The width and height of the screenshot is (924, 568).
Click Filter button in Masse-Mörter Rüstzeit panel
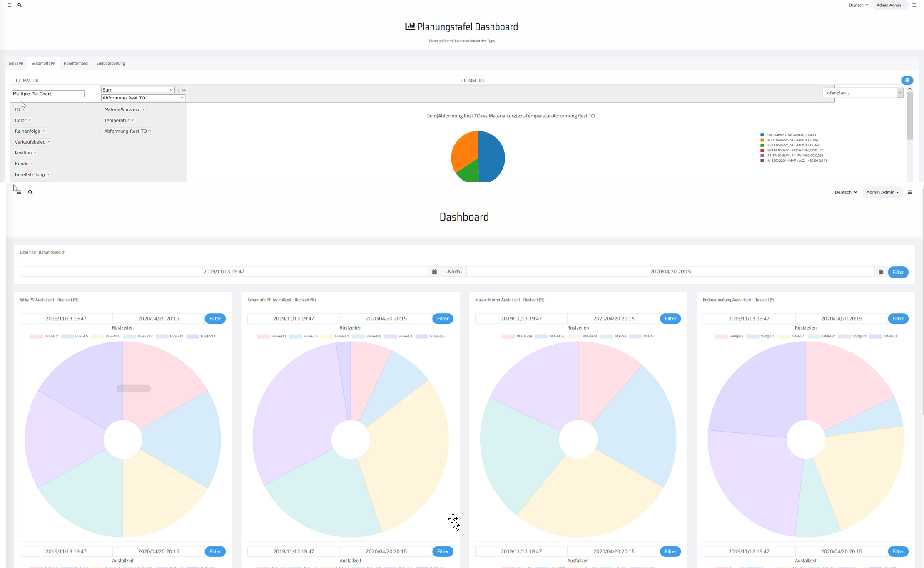click(x=670, y=319)
